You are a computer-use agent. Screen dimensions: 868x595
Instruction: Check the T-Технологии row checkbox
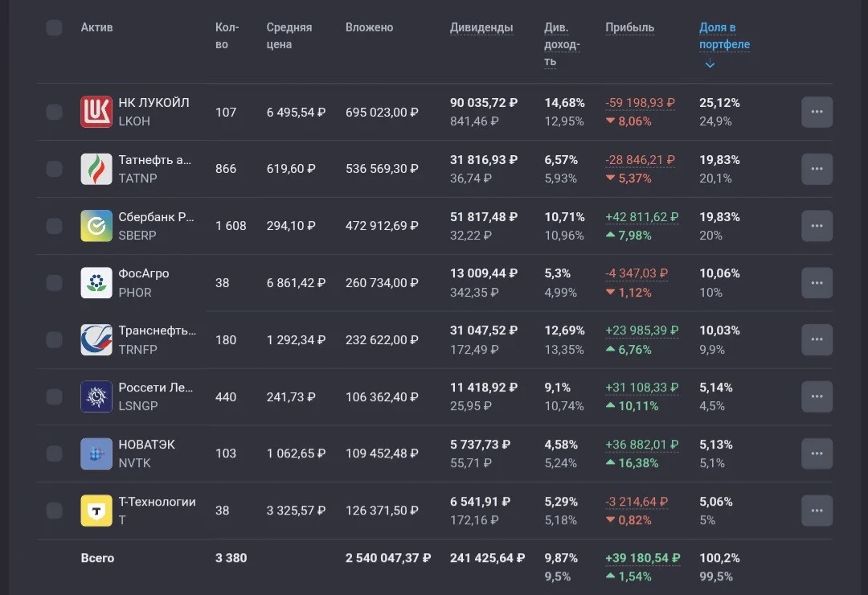tap(55, 511)
